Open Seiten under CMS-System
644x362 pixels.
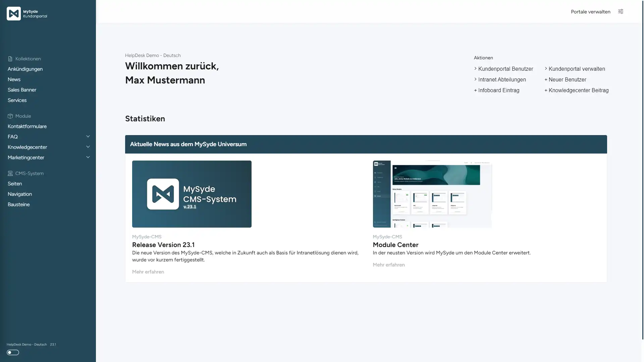[x=15, y=184]
